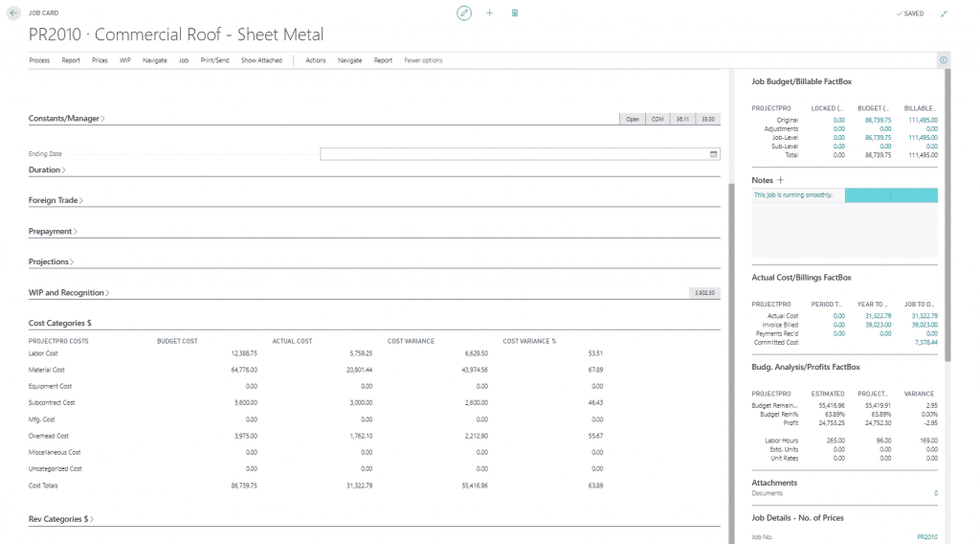Open the Print/Send menu
This screenshot has height=544, width=980.
[214, 60]
